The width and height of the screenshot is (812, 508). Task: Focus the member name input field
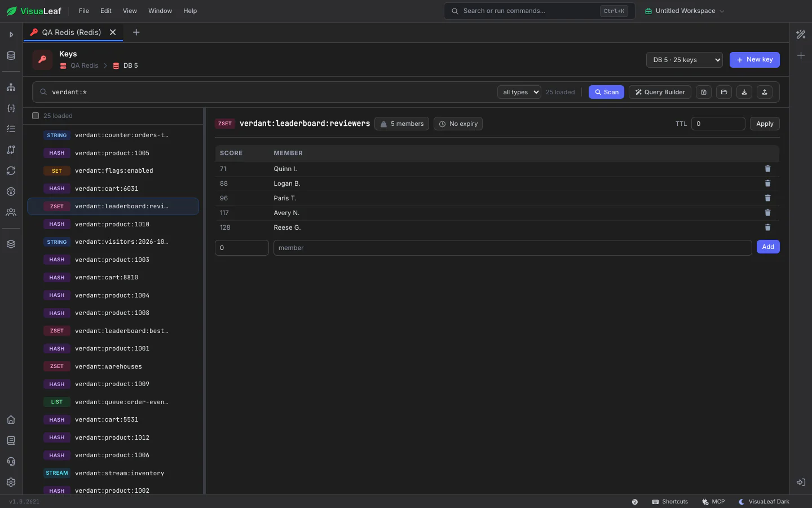click(513, 248)
